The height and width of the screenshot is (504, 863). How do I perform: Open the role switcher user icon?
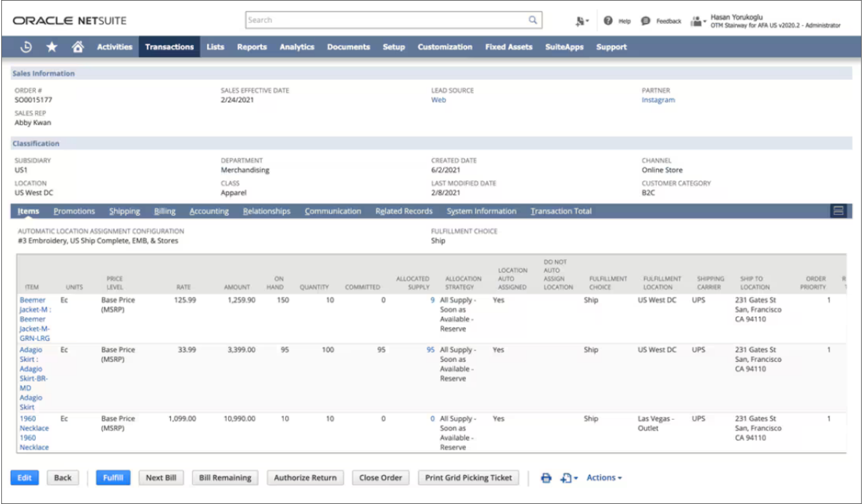point(698,21)
